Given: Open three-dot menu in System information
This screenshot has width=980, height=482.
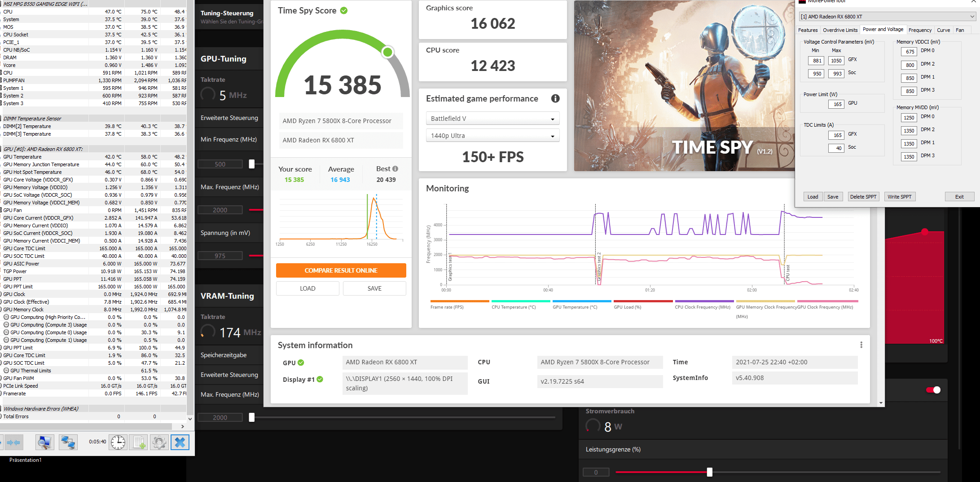Looking at the screenshot, I should click(861, 345).
